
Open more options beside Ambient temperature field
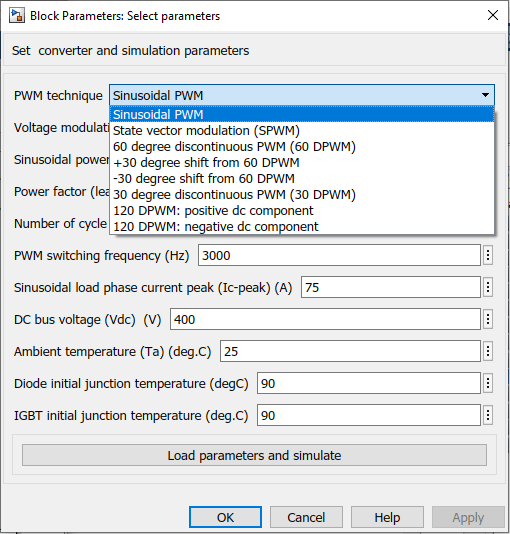point(488,351)
